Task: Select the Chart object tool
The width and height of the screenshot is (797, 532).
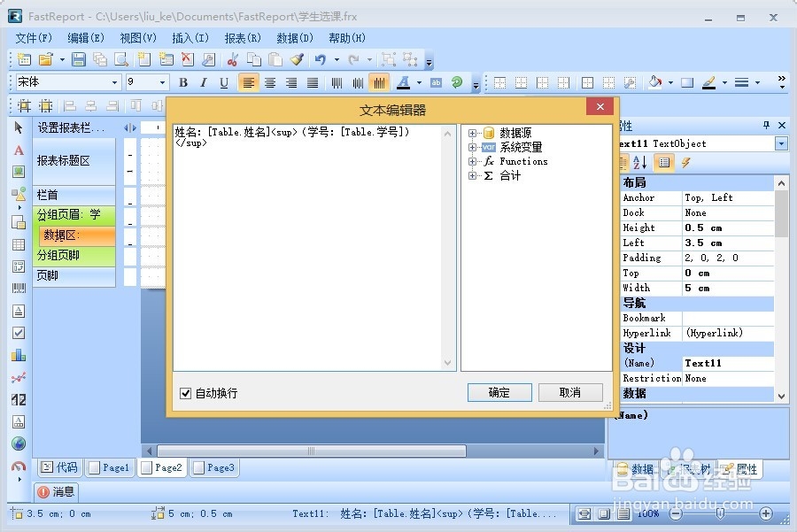Action: point(18,354)
